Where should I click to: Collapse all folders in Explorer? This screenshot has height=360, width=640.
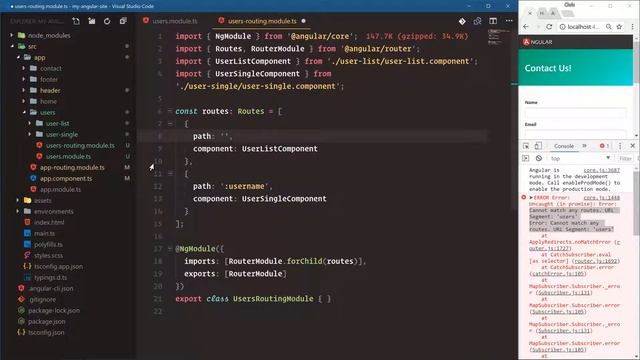(123, 21)
